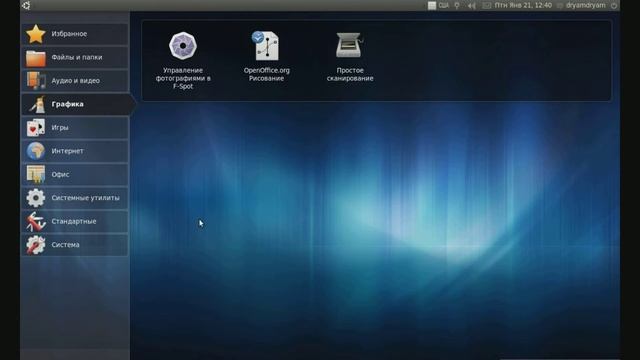Image resolution: width=640 pixels, height=360 pixels.
Task: Click the red Swiss knife Accessories icon
Action: point(36,221)
